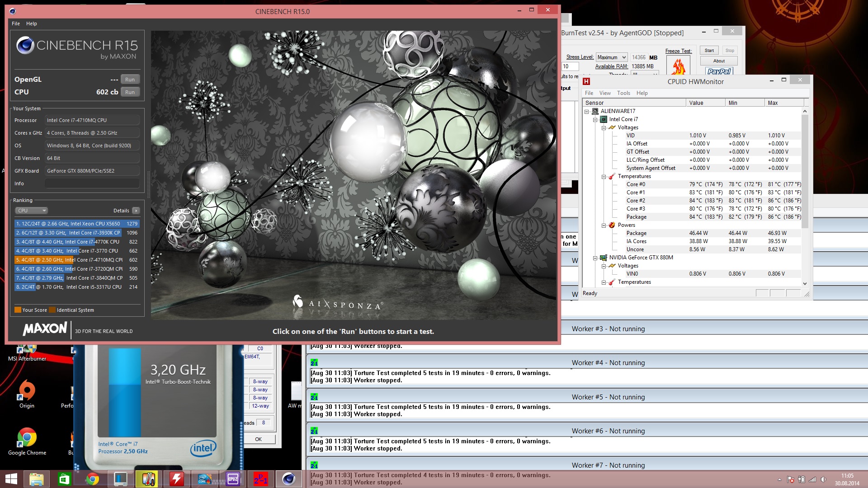Click NVIDIA GeForce GTX 880M card icon

603,258
